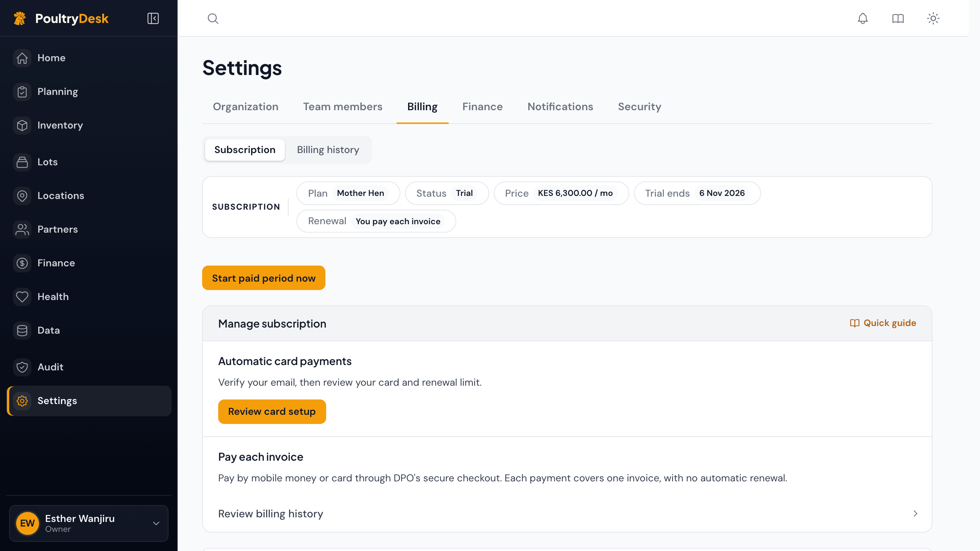
Task: Select the Billing tab
Action: tap(422, 107)
